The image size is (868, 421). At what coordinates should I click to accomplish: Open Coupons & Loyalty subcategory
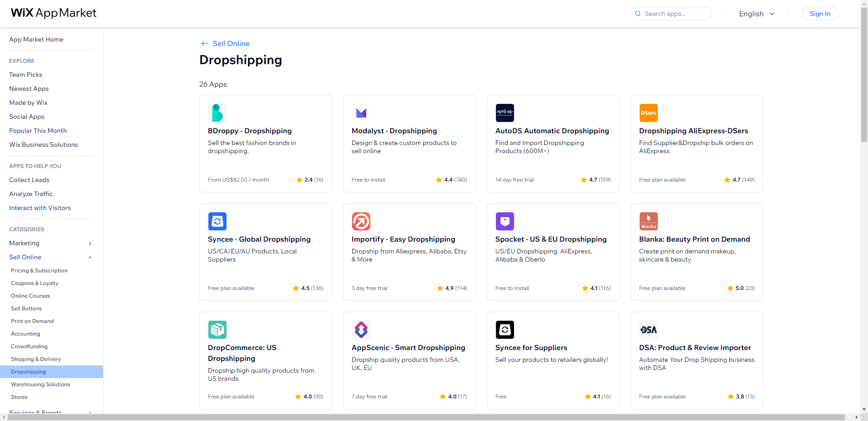pyautogui.click(x=35, y=283)
